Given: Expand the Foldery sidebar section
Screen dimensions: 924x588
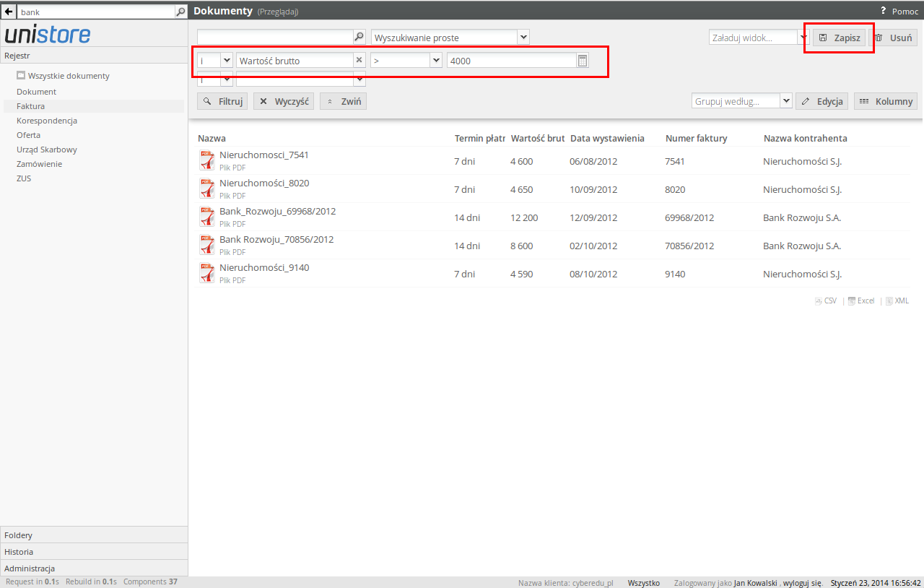Looking at the screenshot, I should 94,535.
